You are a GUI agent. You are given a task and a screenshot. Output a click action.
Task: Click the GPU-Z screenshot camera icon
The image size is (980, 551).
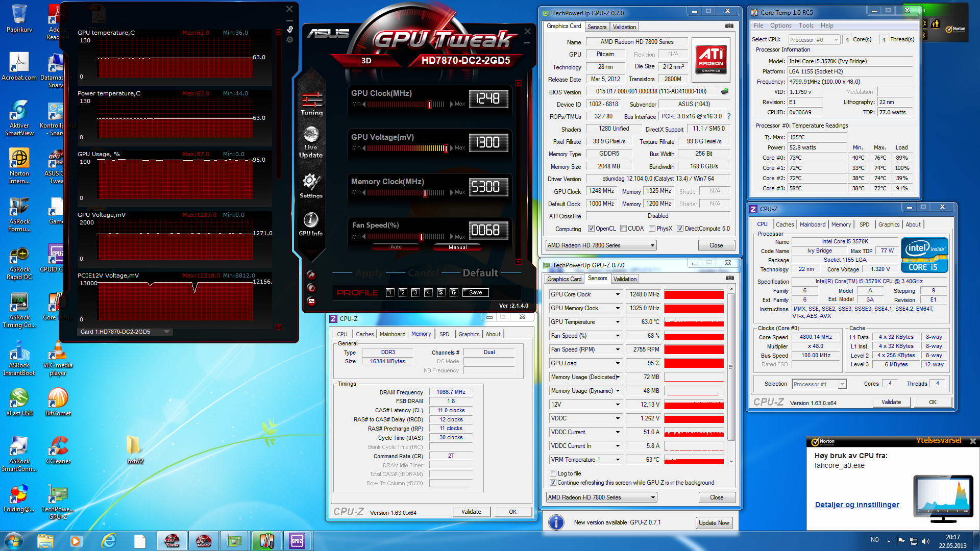tap(729, 26)
